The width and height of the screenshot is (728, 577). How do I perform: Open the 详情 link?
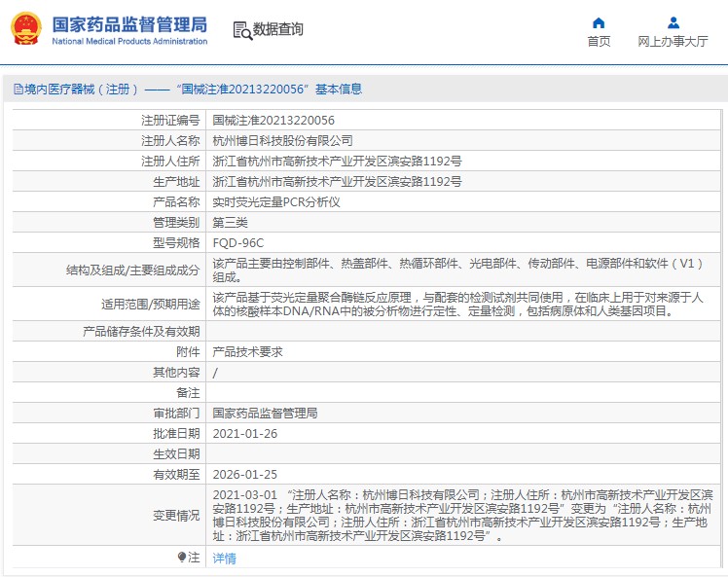[x=224, y=558]
